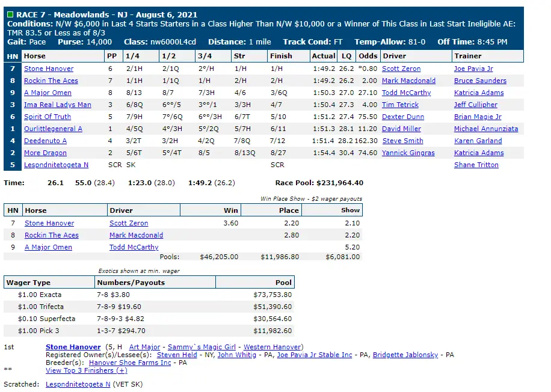This screenshot has height=392, width=551.
Task: Click the Yannick Gingras driver link
Action: coord(408,153)
